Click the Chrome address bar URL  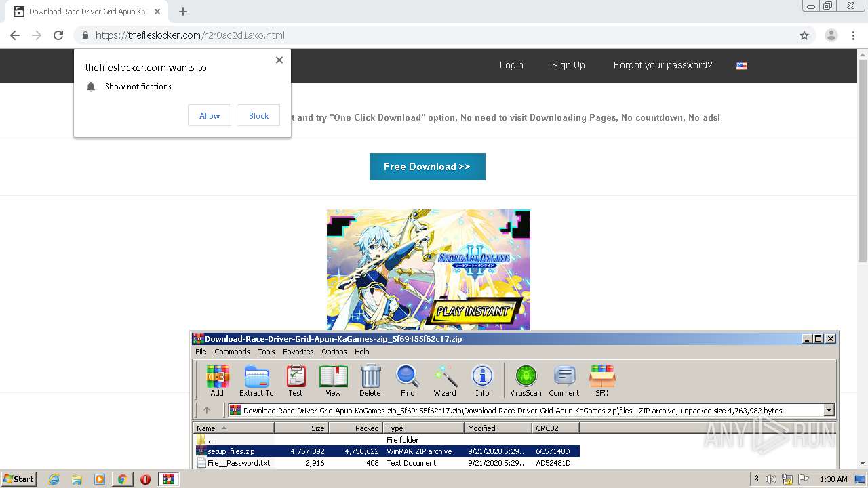point(190,35)
